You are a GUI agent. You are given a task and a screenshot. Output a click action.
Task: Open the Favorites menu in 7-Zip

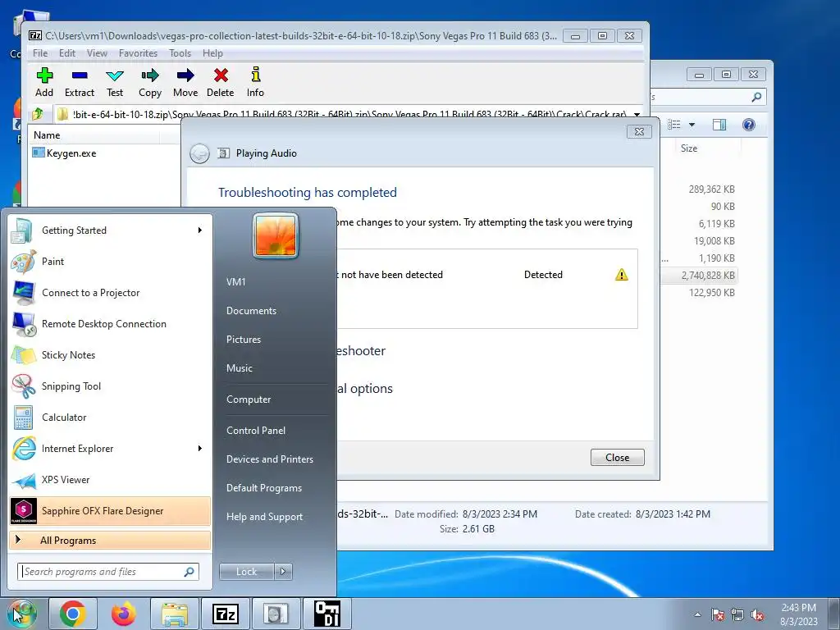[138, 53]
